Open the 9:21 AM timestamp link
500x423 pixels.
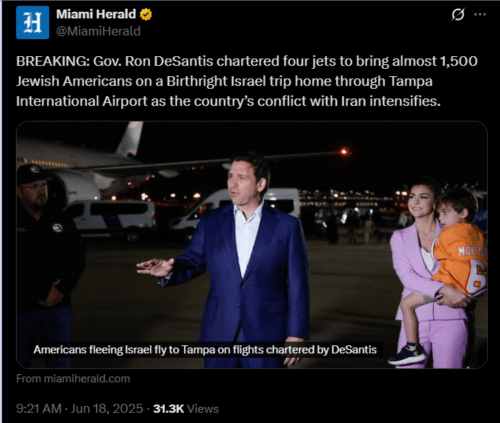[x=39, y=409]
